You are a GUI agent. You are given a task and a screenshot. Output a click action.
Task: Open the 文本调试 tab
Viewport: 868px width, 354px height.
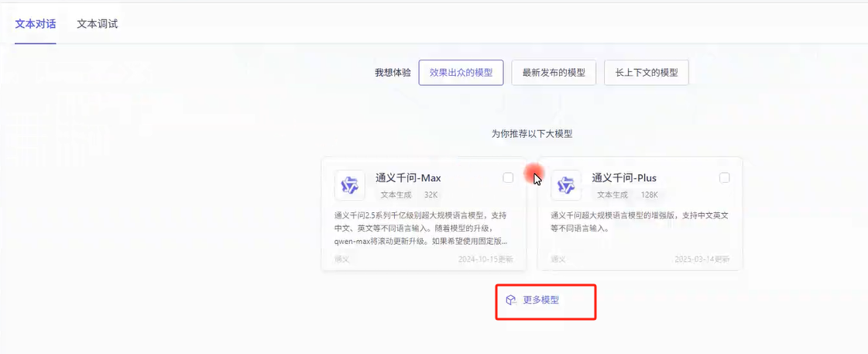click(97, 24)
